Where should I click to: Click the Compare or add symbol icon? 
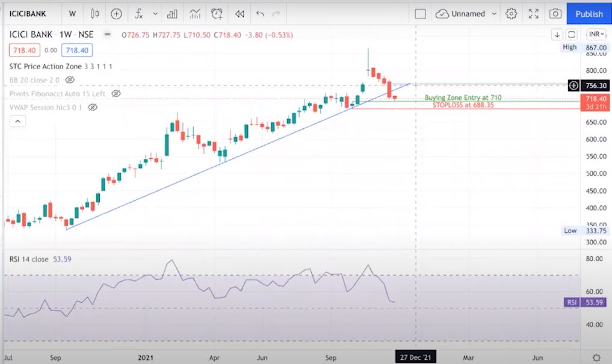pyautogui.click(x=116, y=14)
